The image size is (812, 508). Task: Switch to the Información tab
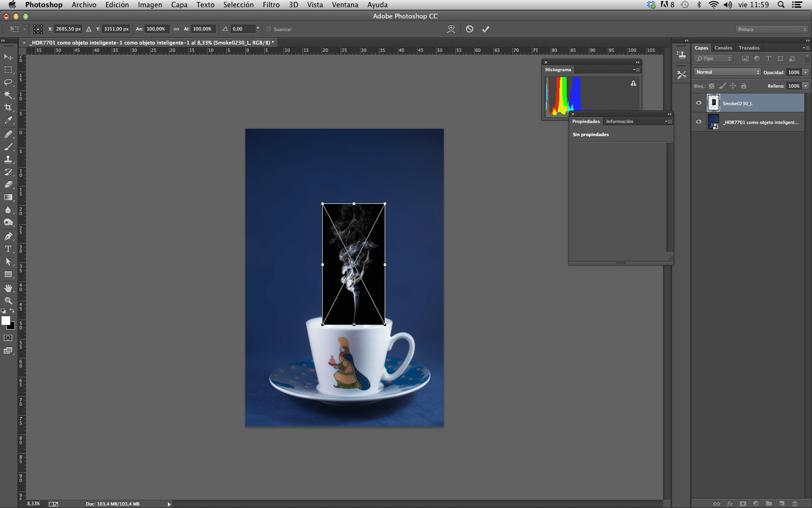pyautogui.click(x=619, y=122)
